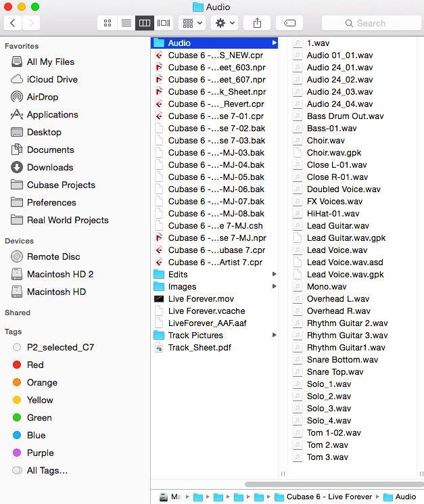Switch to list view in toolbar

(x=126, y=23)
